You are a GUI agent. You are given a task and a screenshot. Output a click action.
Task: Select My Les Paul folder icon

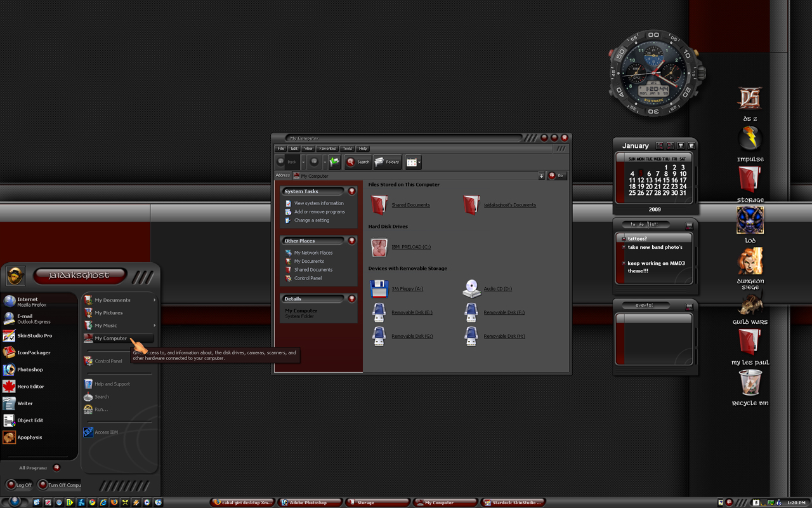(x=750, y=347)
